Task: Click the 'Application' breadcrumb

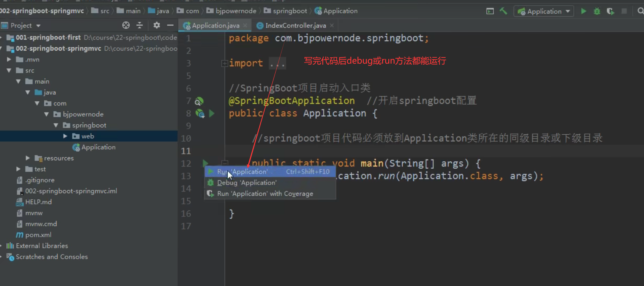Action: click(336, 11)
